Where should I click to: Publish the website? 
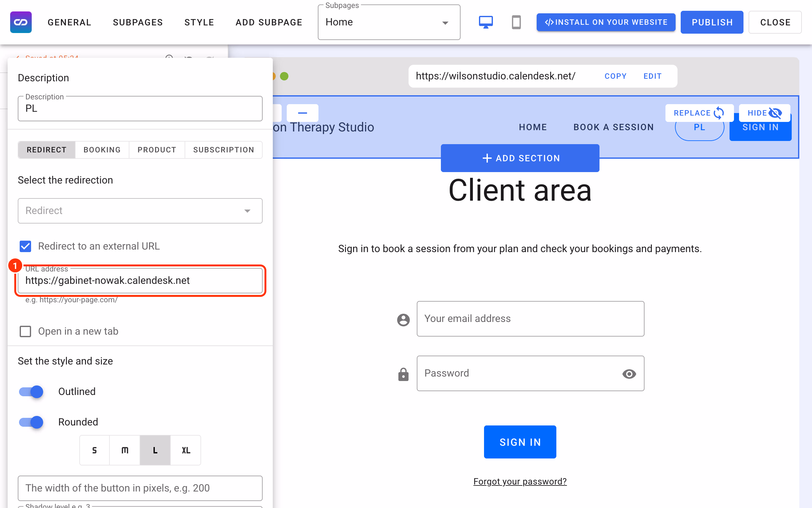point(712,22)
